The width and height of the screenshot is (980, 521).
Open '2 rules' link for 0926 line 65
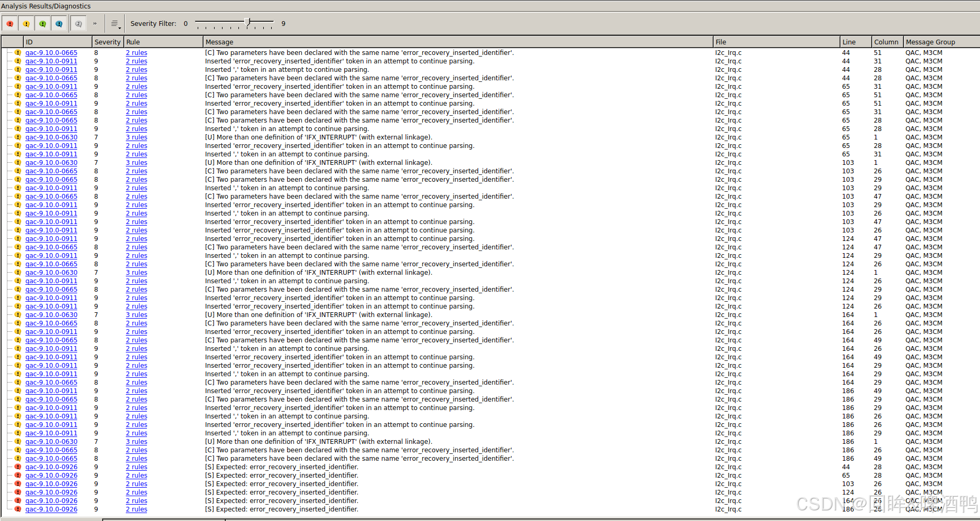pos(136,476)
